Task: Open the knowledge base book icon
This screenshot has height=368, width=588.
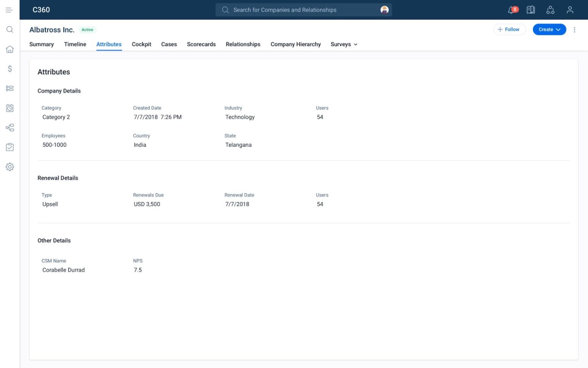Action: 531,10
